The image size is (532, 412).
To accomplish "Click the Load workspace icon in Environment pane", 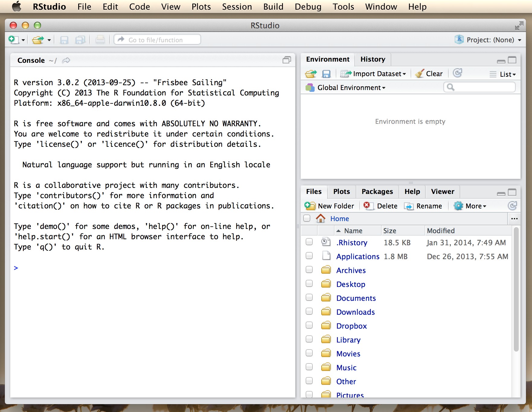I will point(311,74).
